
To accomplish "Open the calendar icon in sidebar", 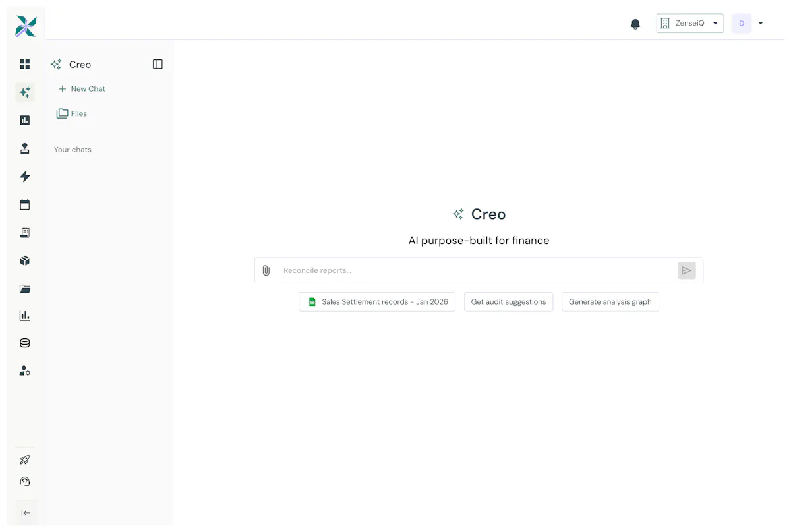I will click(25, 204).
